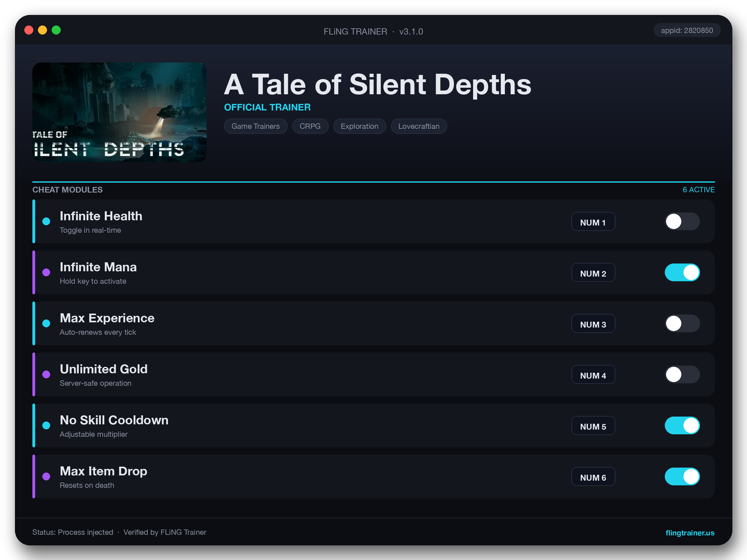747x560 pixels.
Task: Choose the Lovecraftian tag pill
Action: pos(419,126)
